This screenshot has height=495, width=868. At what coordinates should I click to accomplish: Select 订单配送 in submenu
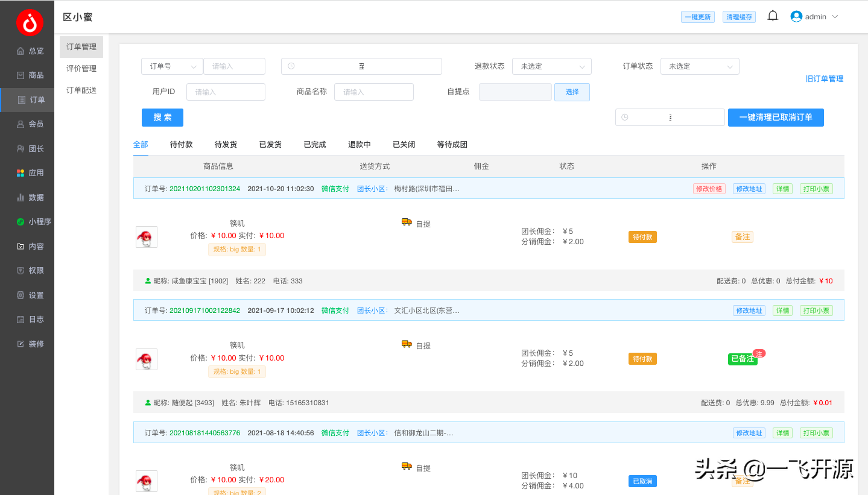pyautogui.click(x=81, y=90)
